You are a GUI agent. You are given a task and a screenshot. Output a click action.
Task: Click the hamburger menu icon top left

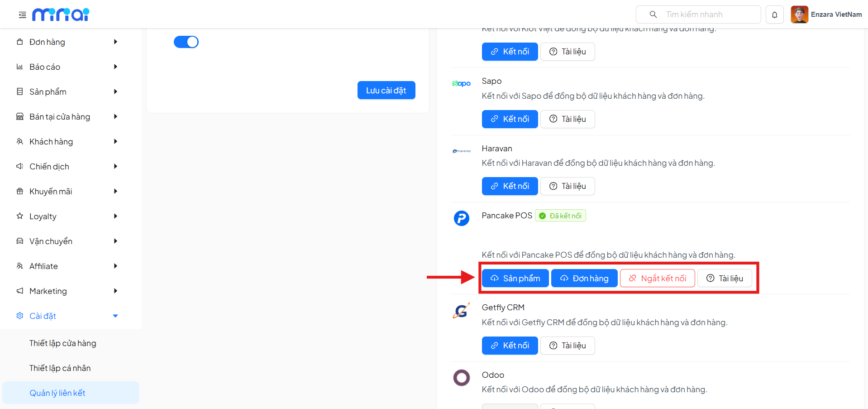(x=22, y=14)
